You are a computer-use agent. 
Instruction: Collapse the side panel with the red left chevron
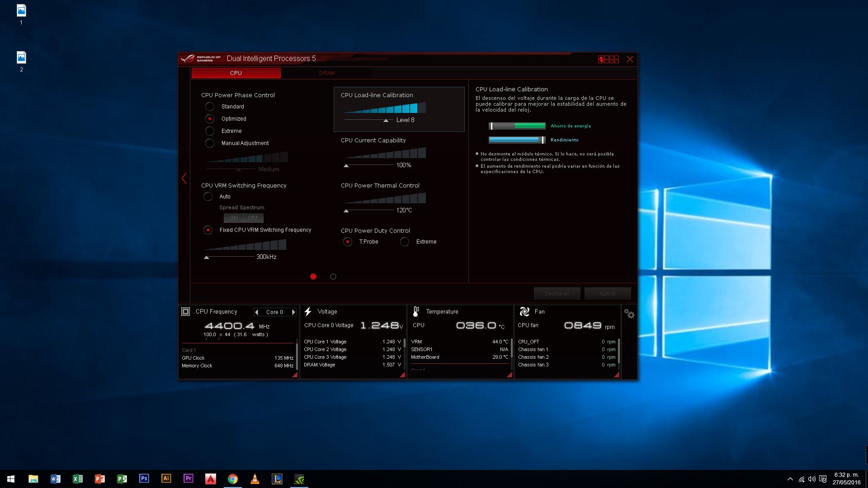point(184,178)
